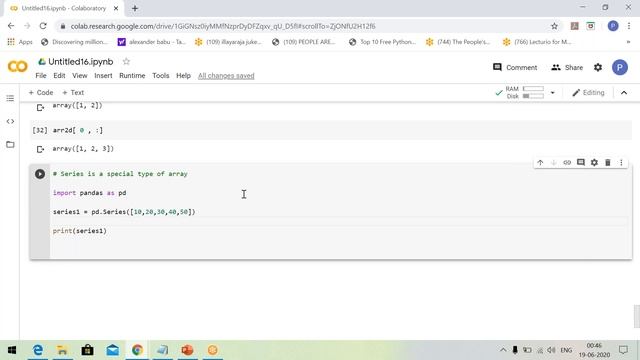Run the pandas Series code cell
640x360 pixels.
[x=40, y=174]
